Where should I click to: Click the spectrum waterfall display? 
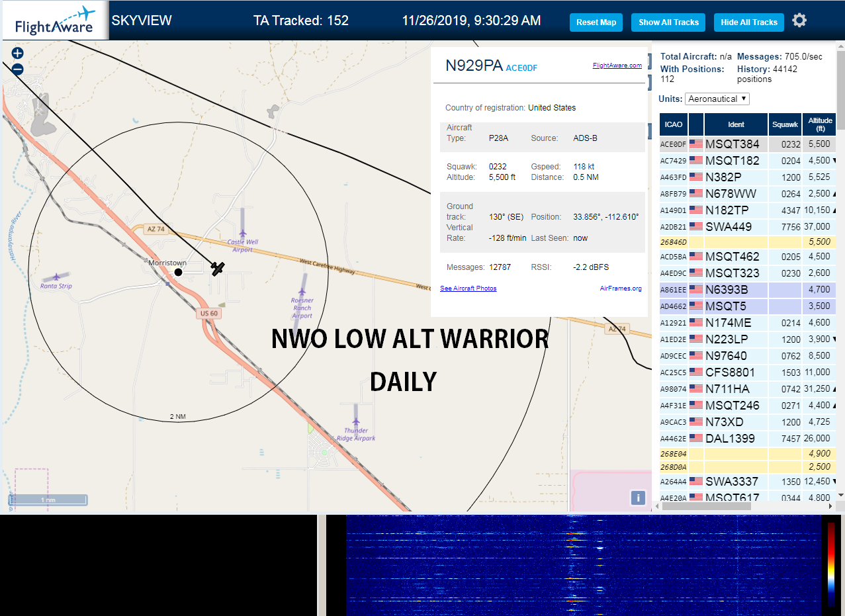coord(583,565)
